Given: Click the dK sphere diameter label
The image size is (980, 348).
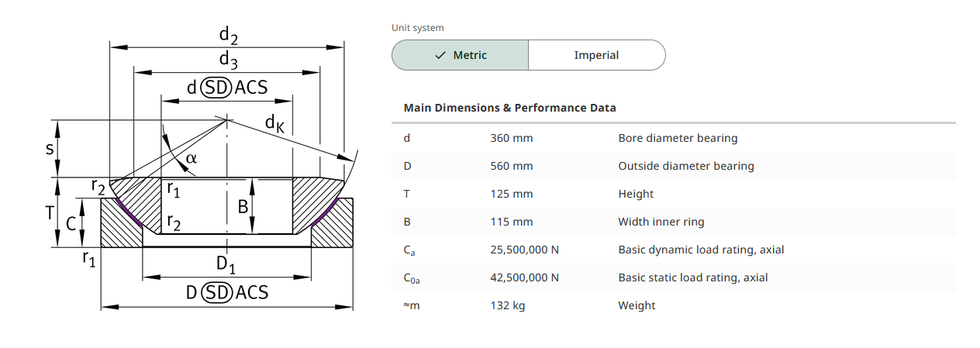Looking at the screenshot, I should pos(274,122).
